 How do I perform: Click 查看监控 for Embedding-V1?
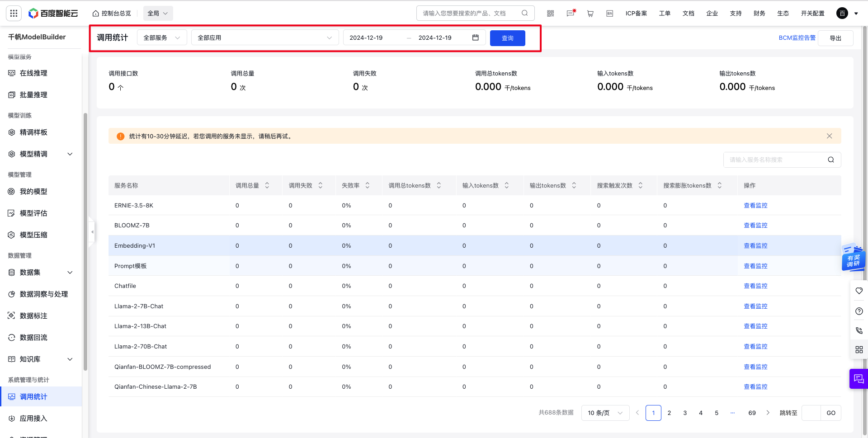pyautogui.click(x=755, y=245)
